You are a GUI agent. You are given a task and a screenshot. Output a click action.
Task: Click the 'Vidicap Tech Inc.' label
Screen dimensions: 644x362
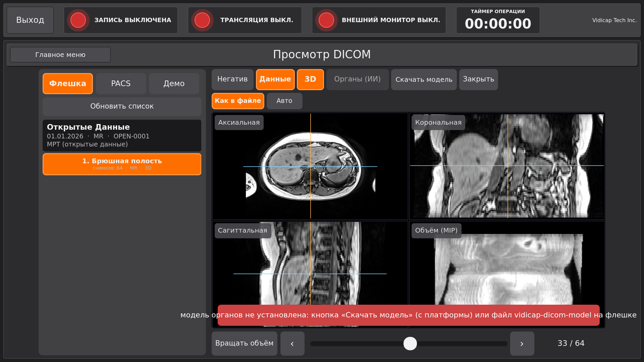[614, 20]
